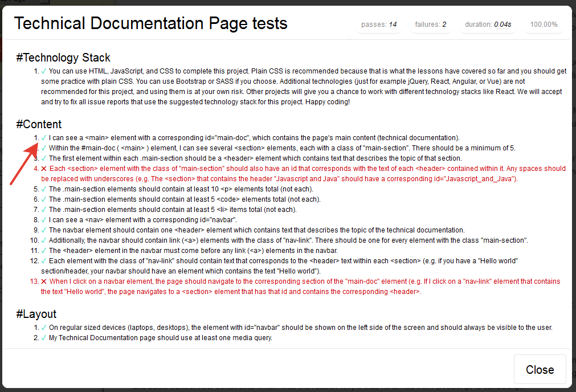576x392 pixels.
Task: Click the failures: 2 status pill
Action: tap(430, 24)
